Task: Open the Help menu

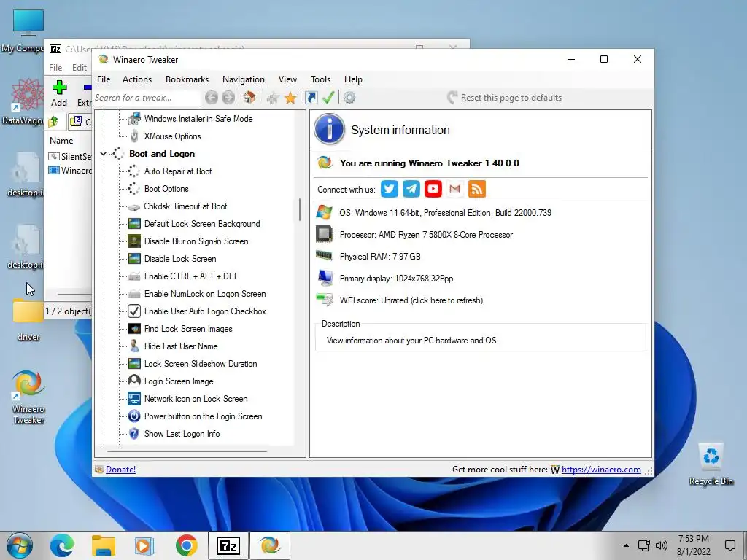Action: (x=353, y=79)
